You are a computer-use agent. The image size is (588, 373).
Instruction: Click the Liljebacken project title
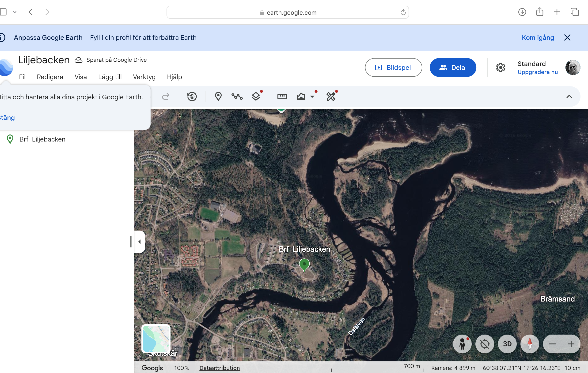44,60
